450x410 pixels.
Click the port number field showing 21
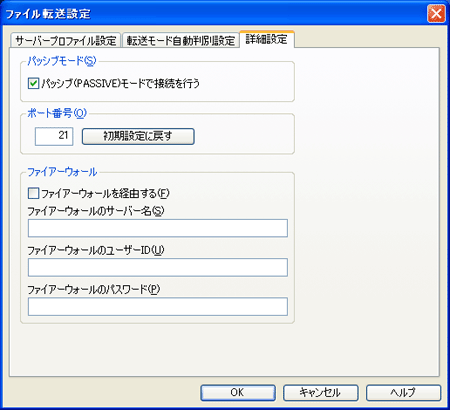pyautogui.click(x=54, y=136)
